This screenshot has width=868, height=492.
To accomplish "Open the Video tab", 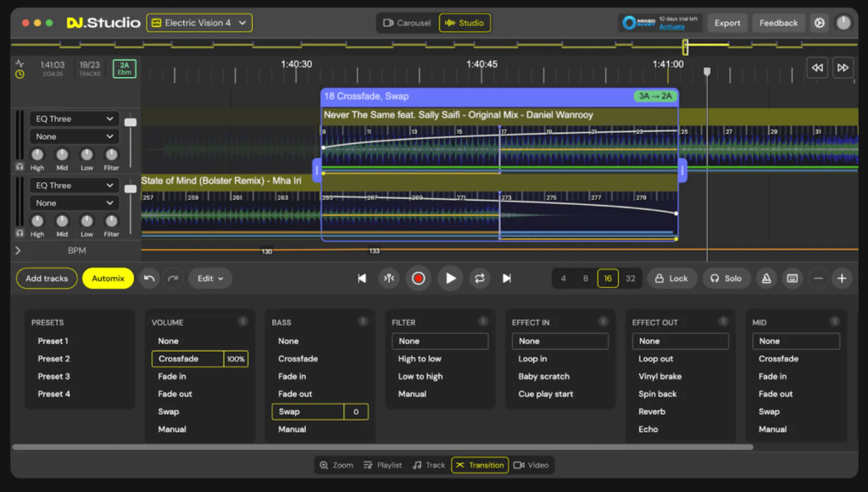I will tap(531, 465).
